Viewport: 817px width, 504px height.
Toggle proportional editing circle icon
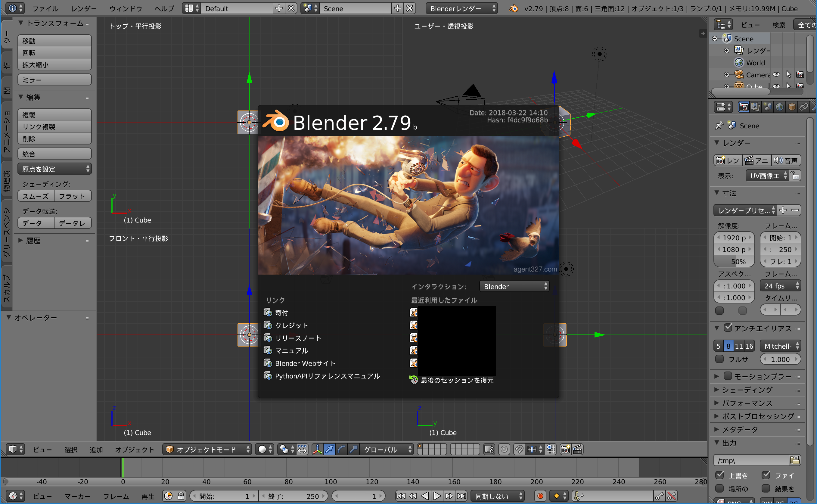(504, 449)
